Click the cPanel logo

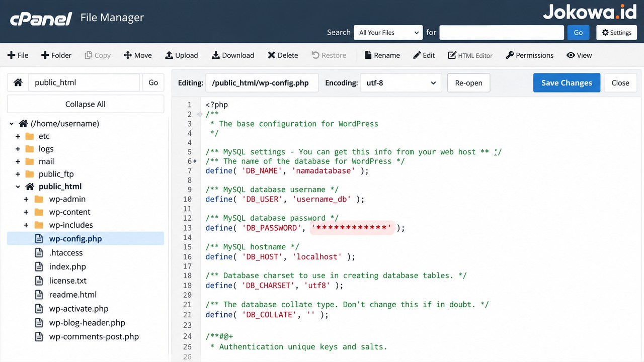point(41,19)
